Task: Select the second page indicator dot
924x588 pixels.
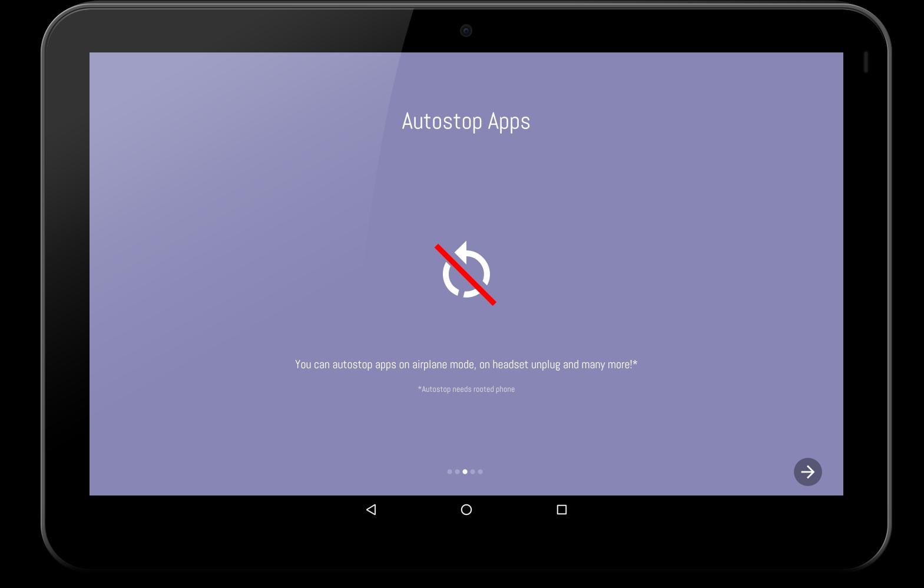Action: [x=457, y=471]
